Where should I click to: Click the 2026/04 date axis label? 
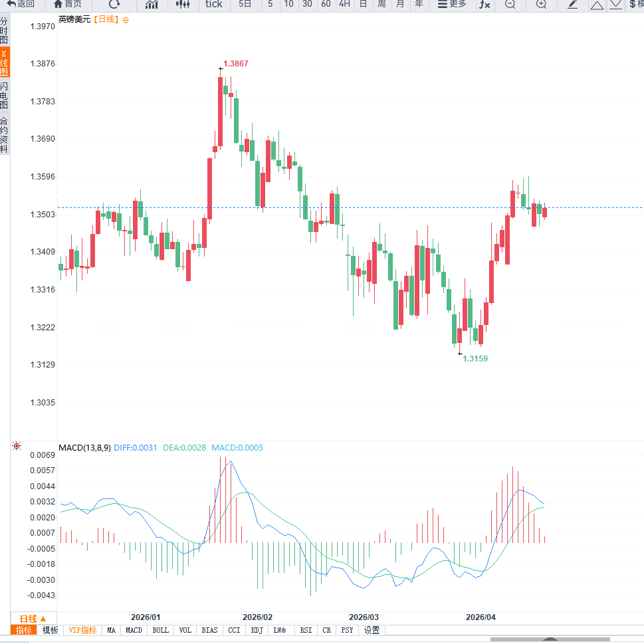click(481, 617)
